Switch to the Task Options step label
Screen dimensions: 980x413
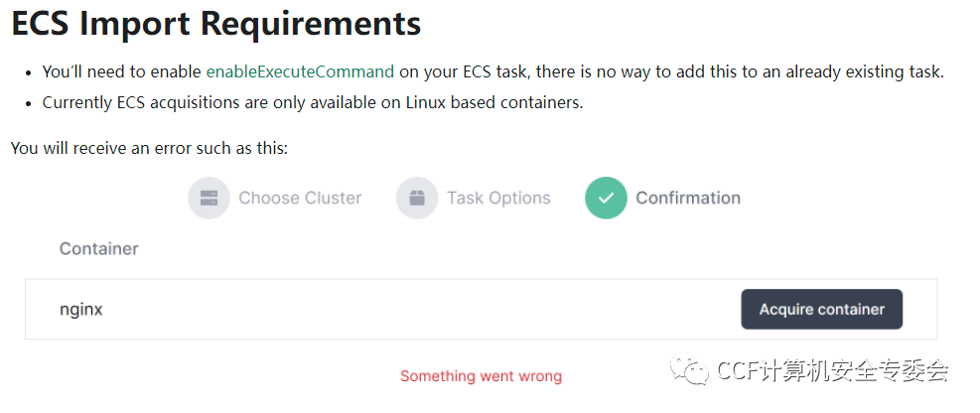498,198
